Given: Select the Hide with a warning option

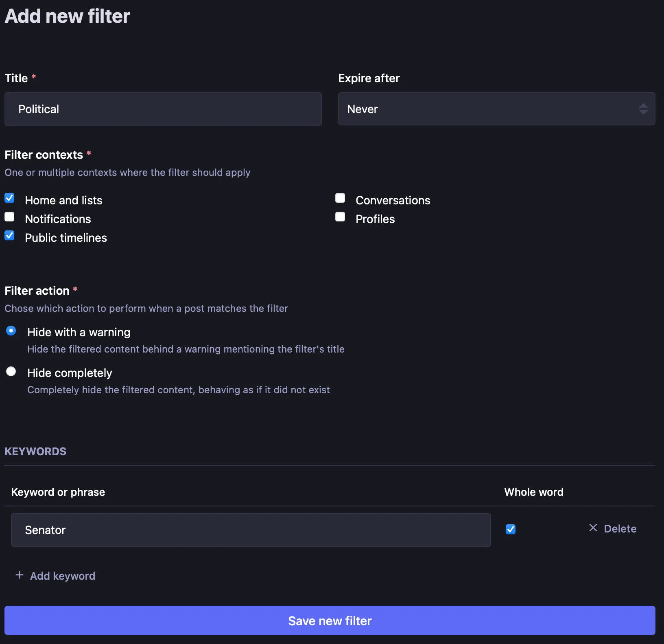Looking at the screenshot, I should (11, 331).
